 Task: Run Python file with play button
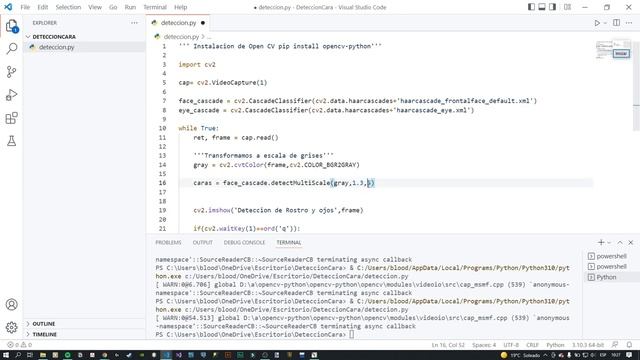coord(597,23)
